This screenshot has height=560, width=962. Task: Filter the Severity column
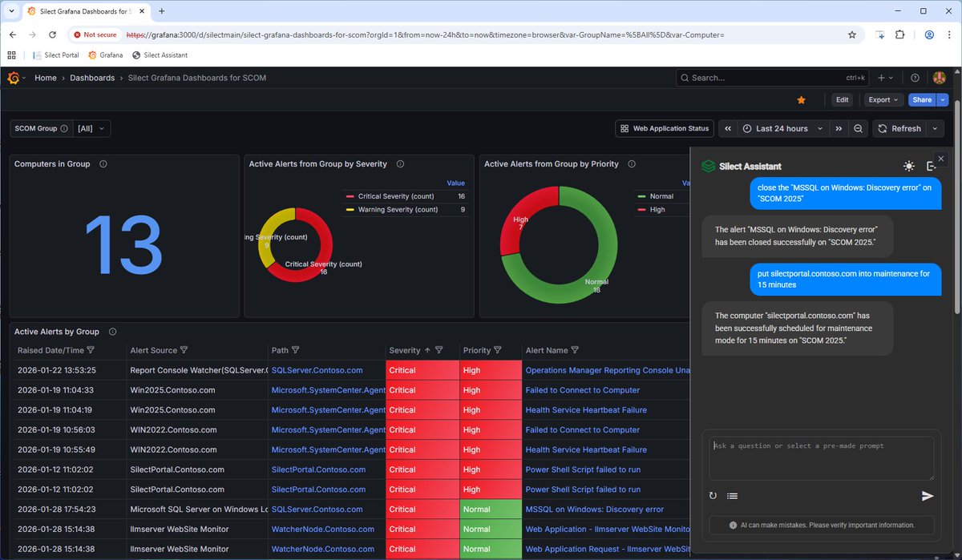click(439, 350)
